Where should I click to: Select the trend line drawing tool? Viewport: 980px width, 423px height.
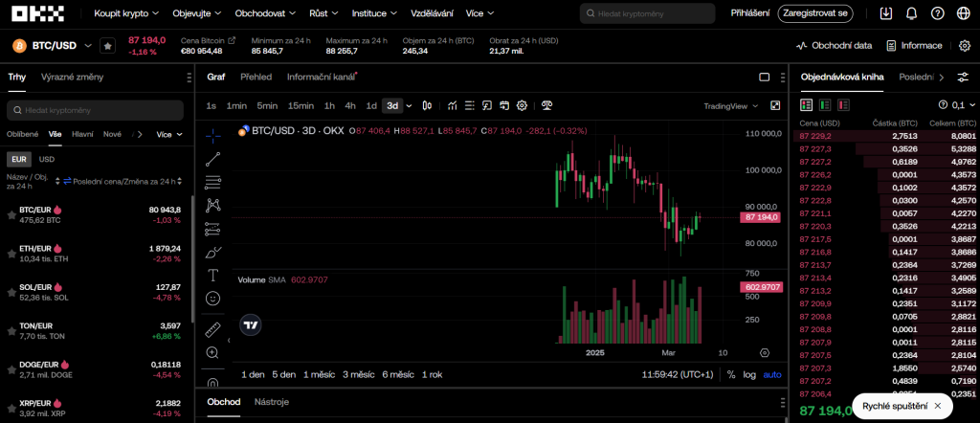pyautogui.click(x=212, y=159)
